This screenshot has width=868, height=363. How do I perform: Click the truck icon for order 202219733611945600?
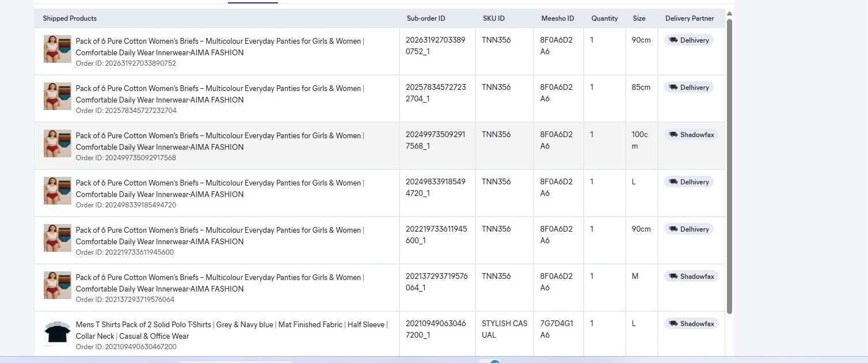click(x=673, y=229)
